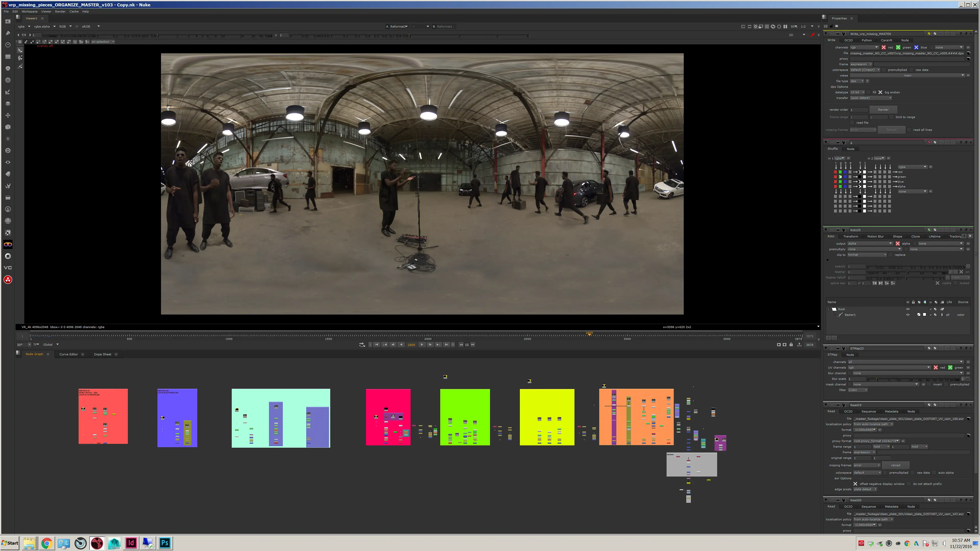The width and height of the screenshot is (980, 551).
Task: Open the viewer rgba layer dropdown
Action: point(24,27)
